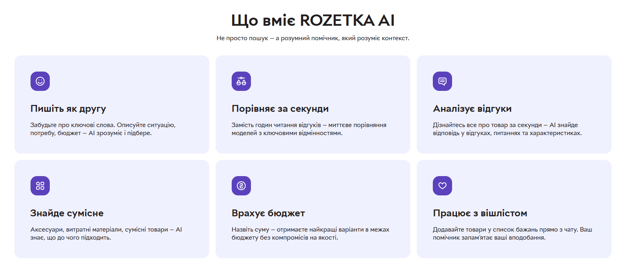The width and height of the screenshot is (644, 275).
Task: Select the 'Пишіть як другу' title
Action: (x=68, y=109)
